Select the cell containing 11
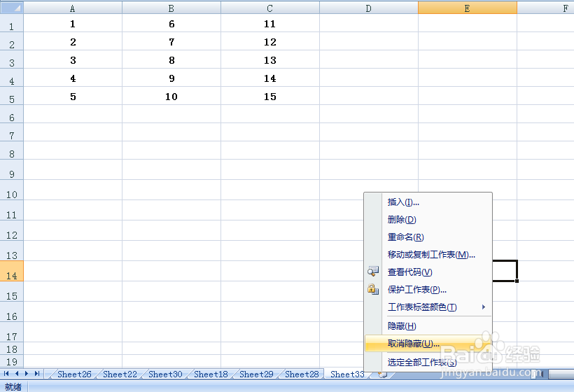The width and height of the screenshot is (574, 392). tap(270, 23)
